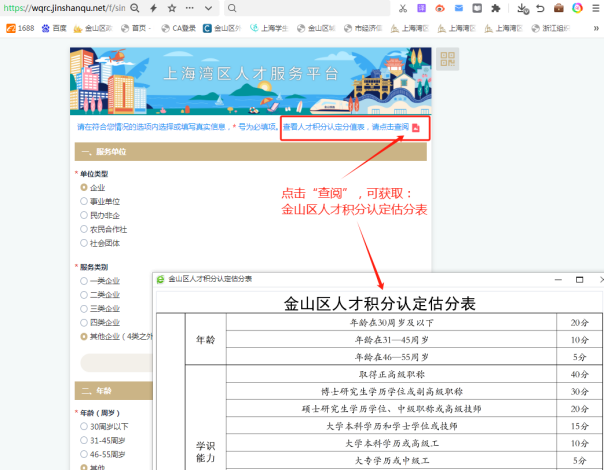Select the 事业单位 radio option
Image resolution: width=604 pixels, height=471 pixels.
[84, 201]
